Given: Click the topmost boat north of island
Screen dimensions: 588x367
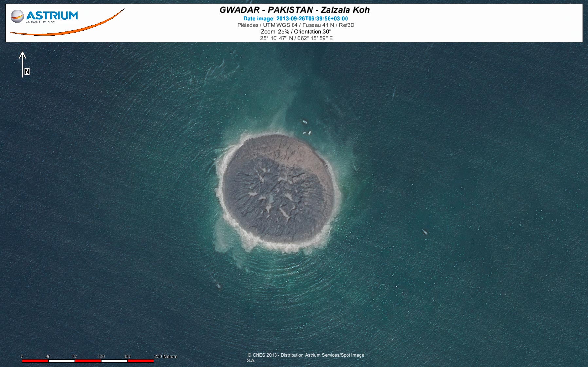Looking at the screenshot, I should pyautogui.click(x=305, y=122).
